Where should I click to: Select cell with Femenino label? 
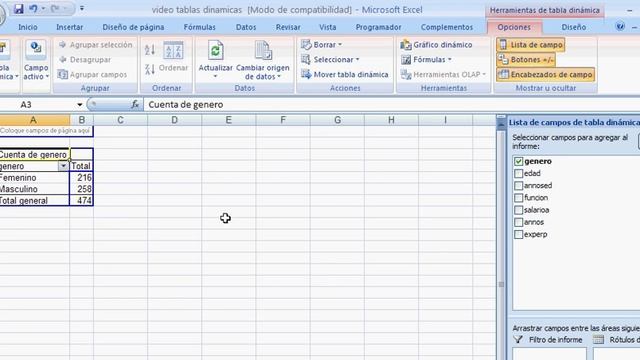(x=35, y=178)
